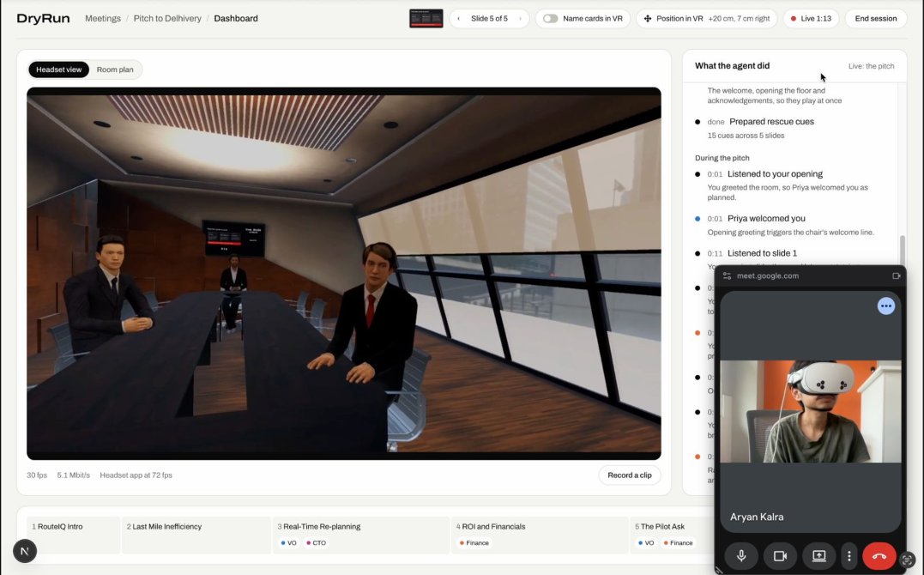The height and width of the screenshot is (575, 924).
Task: Select slide 1 RouteIQ Intro card
Action: point(74,535)
